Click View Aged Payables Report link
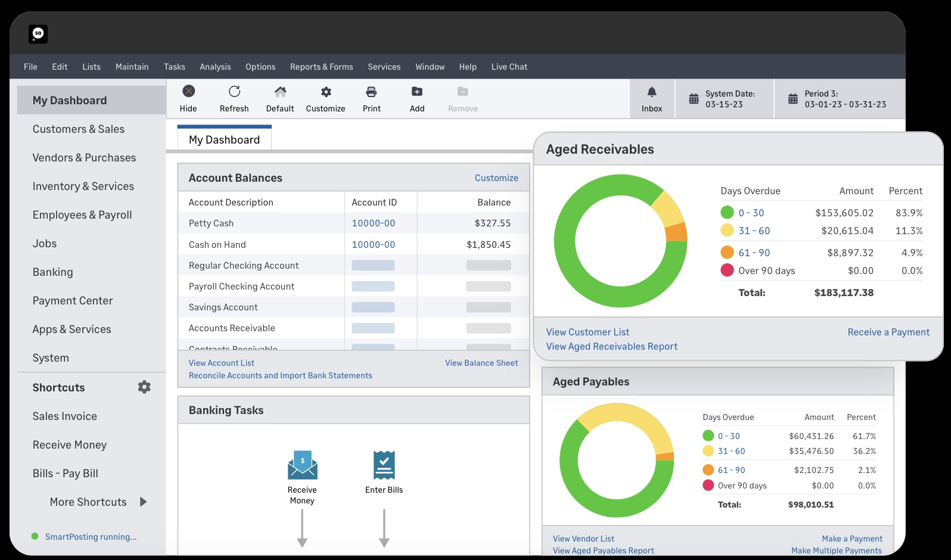 click(x=603, y=550)
